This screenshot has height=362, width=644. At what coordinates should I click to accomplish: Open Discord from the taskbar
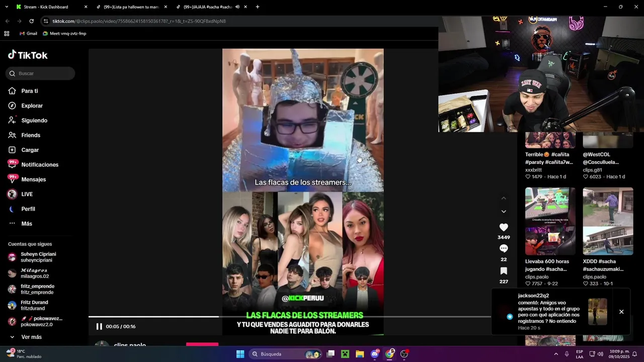pyautogui.click(x=374, y=354)
